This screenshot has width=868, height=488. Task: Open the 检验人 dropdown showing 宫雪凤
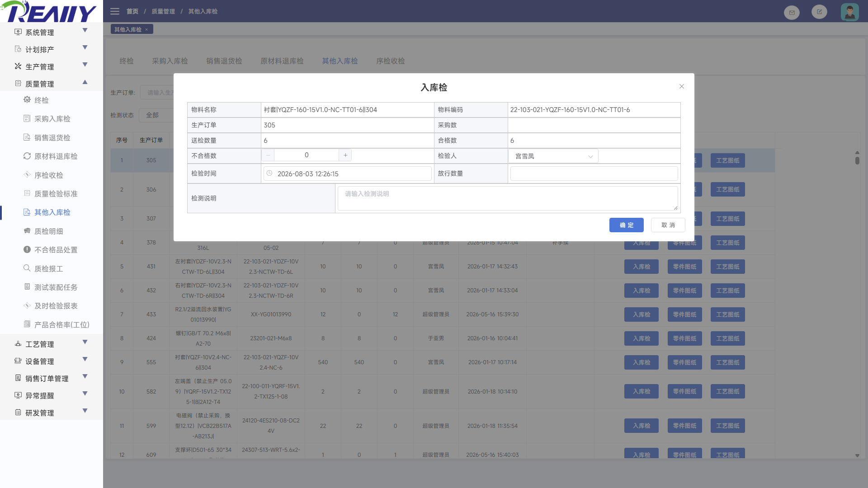[x=553, y=156]
